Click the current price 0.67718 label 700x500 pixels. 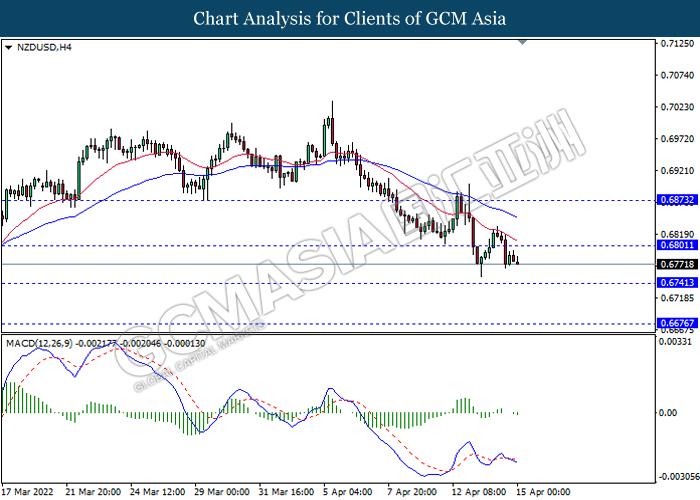click(x=677, y=264)
